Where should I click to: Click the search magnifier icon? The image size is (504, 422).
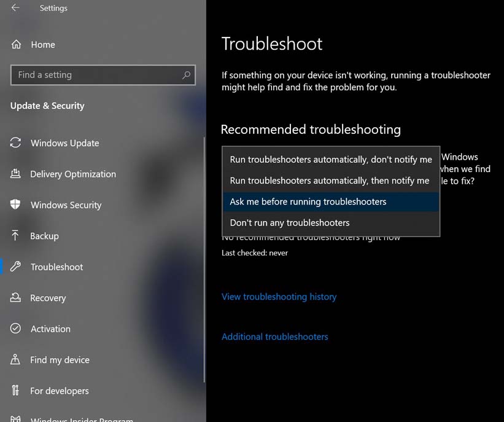[186, 75]
